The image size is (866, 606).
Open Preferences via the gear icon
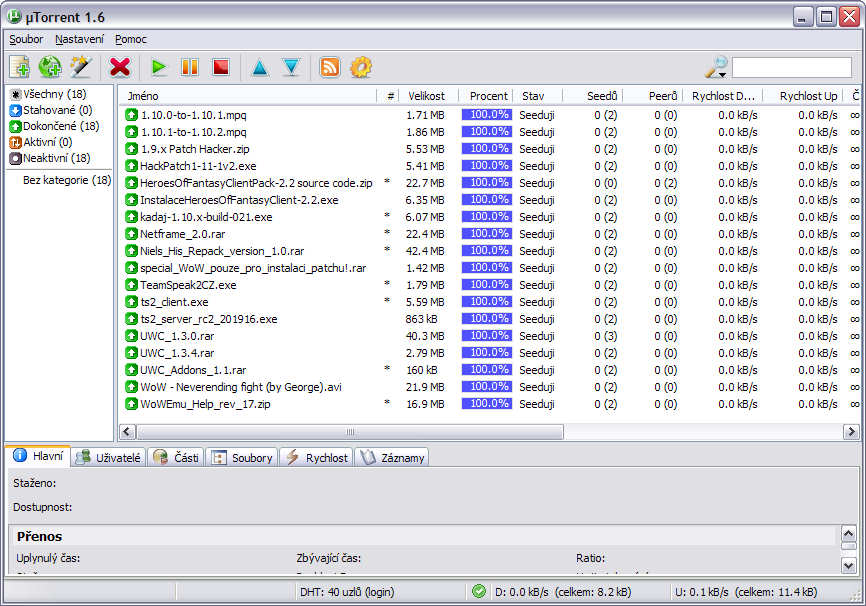click(361, 67)
